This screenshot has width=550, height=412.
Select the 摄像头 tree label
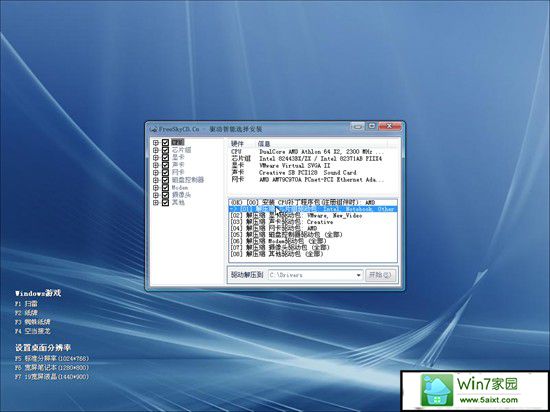pyautogui.click(x=181, y=195)
